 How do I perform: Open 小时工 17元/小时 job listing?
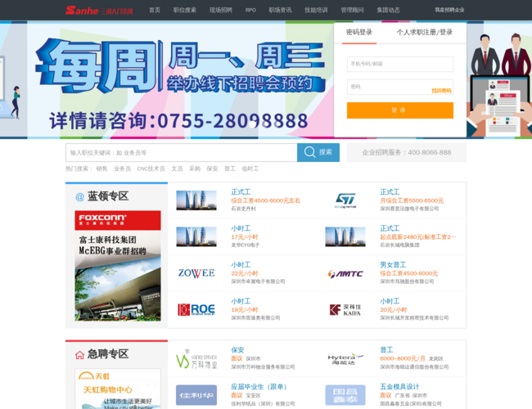click(241, 228)
